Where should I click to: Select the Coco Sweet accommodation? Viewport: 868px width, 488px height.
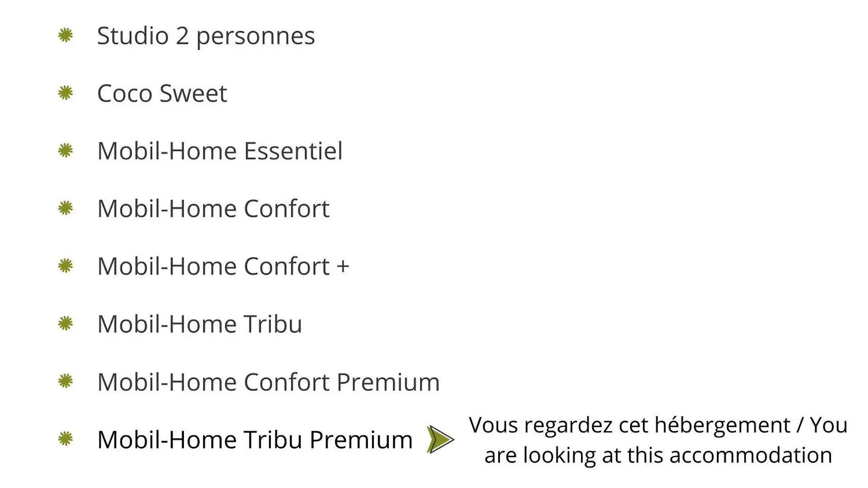click(162, 94)
